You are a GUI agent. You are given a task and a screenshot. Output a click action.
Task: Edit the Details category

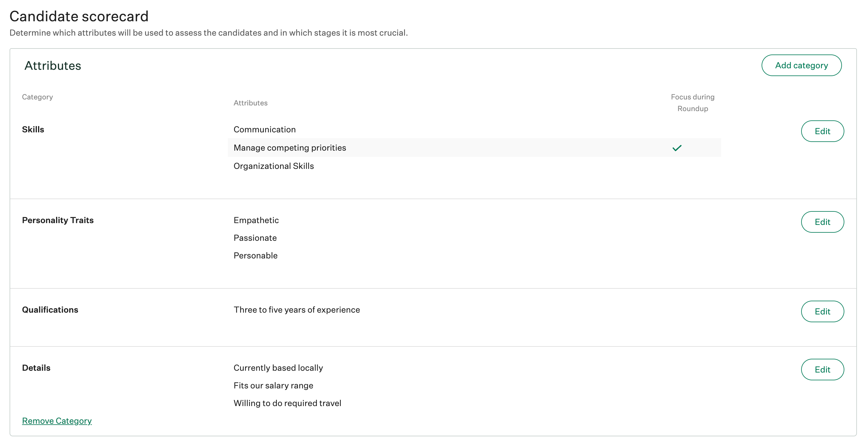[x=822, y=370]
